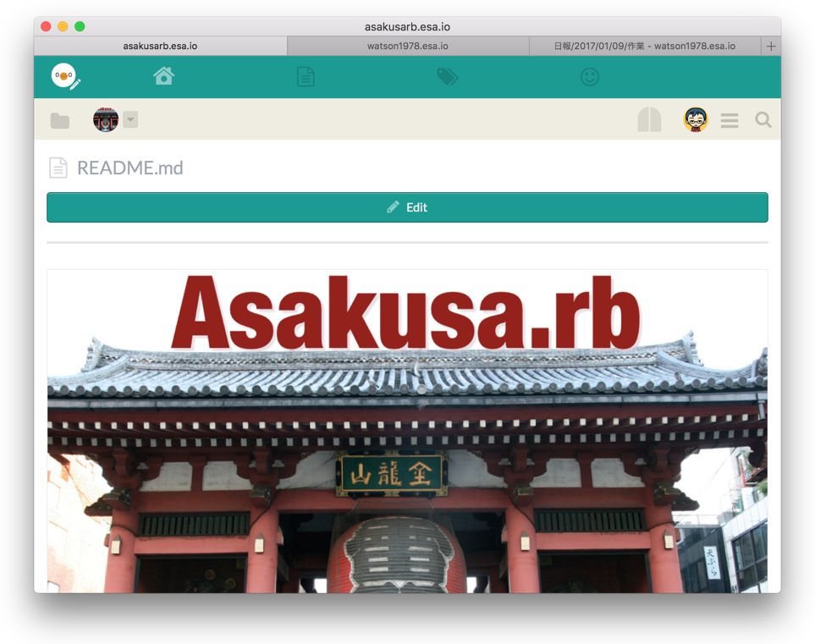The width and height of the screenshot is (815, 644).
Task: Open the folder icon in sub-navigation bar
Action: tap(60, 120)
